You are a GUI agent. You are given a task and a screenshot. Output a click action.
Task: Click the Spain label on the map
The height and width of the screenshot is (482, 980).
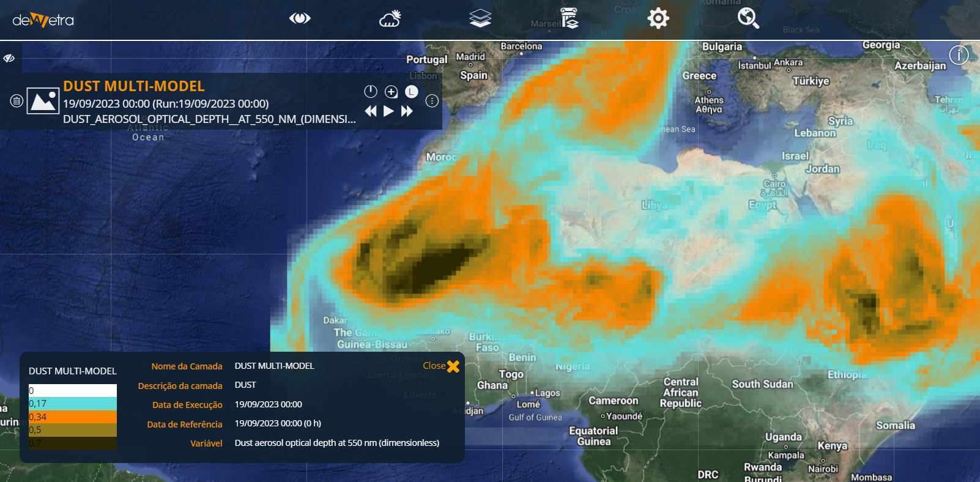(x=474, y=75)
